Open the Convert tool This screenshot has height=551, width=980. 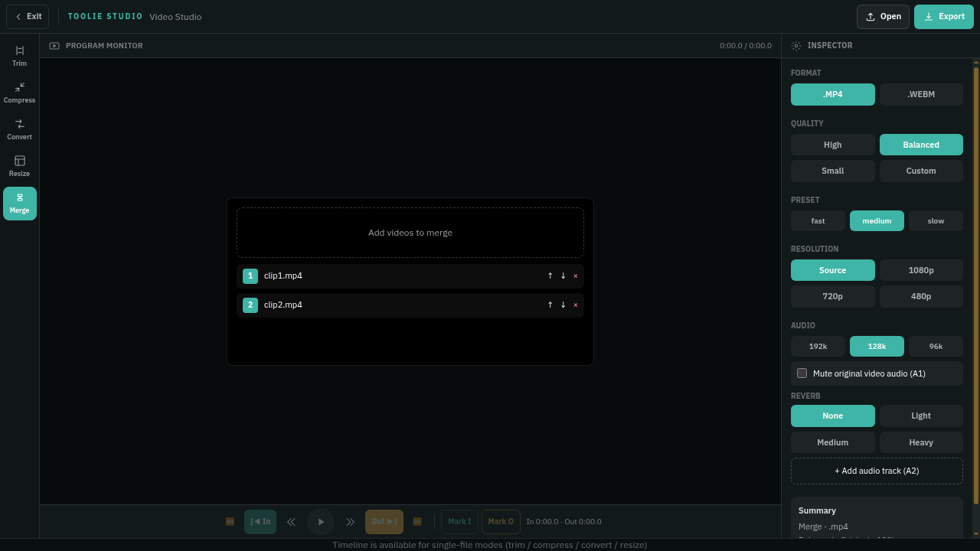[x=20, y=129]
